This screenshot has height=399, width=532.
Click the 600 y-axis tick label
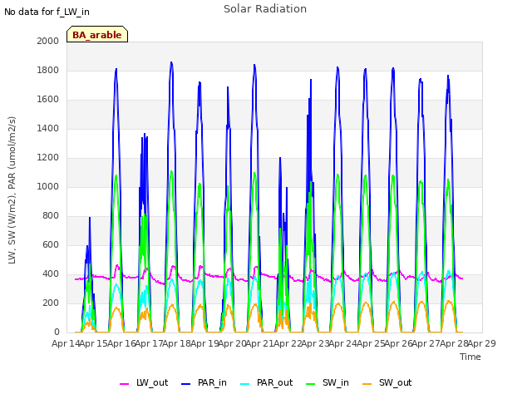click(x=51, y=244)
